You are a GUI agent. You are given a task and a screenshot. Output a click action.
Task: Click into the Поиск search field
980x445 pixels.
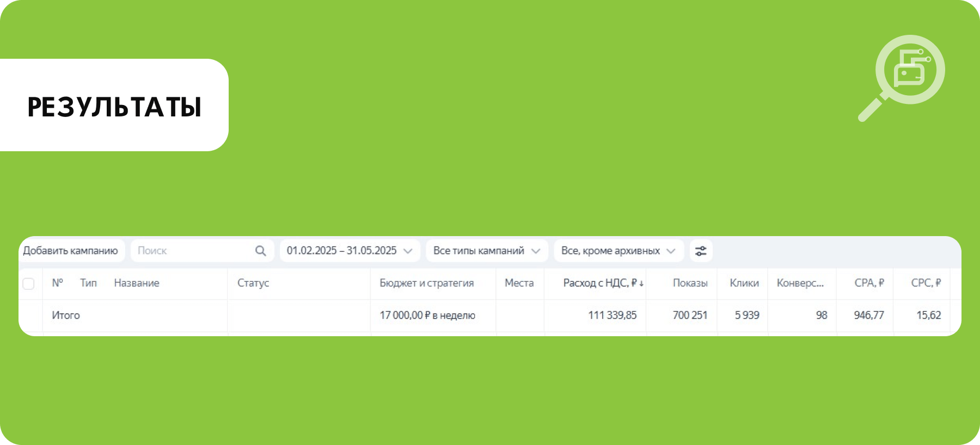coord(191,251)
